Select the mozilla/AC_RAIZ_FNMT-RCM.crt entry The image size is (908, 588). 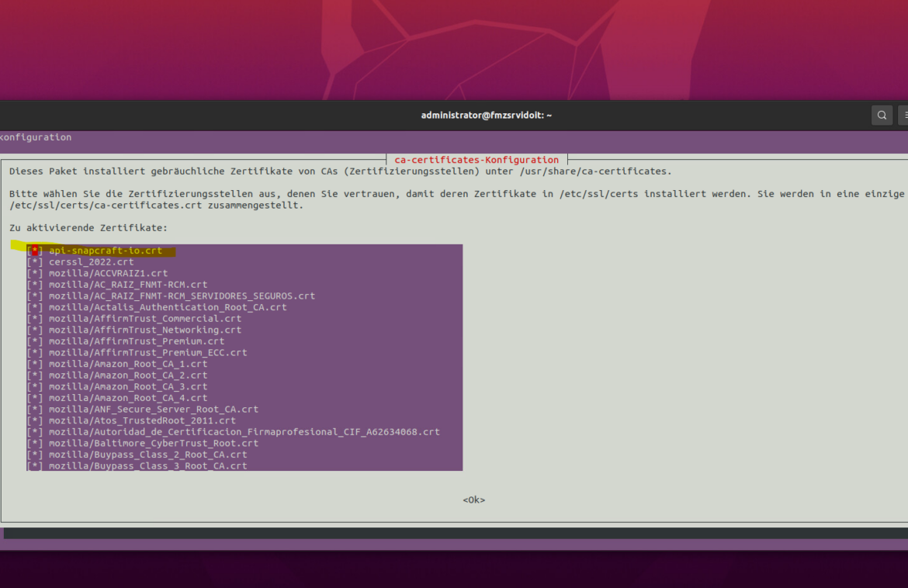128,285
